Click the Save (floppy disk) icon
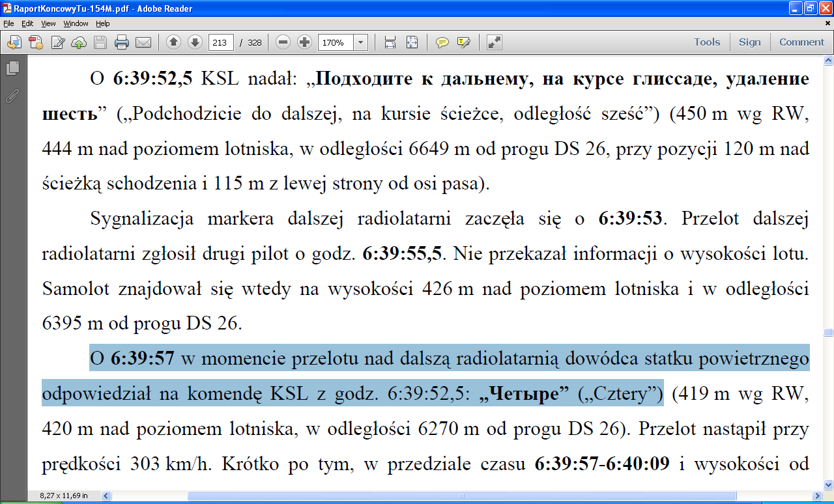Image resolution: width=834 pixels, height=504 pixels. pos(100,42)
